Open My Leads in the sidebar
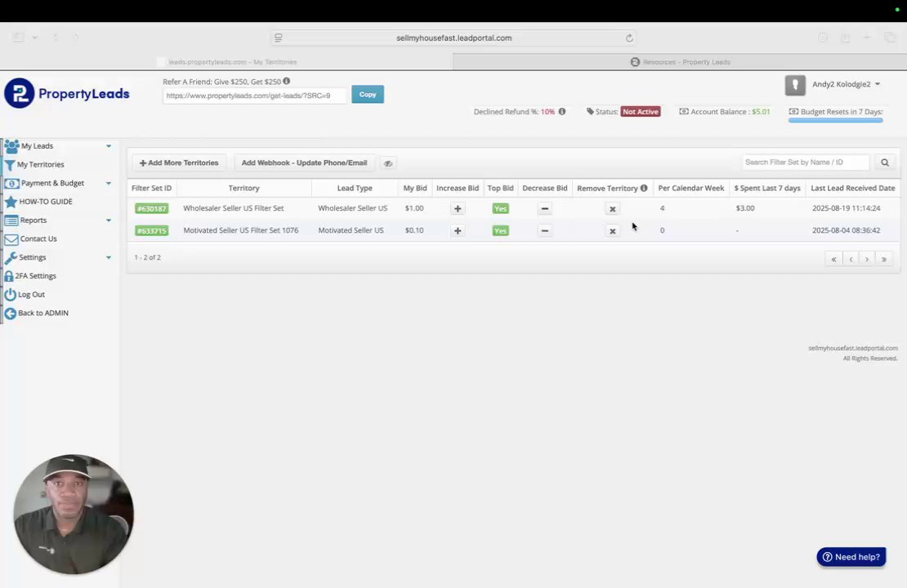The height and width of the screenshot is (588, 907). click(x=37, y=146)
